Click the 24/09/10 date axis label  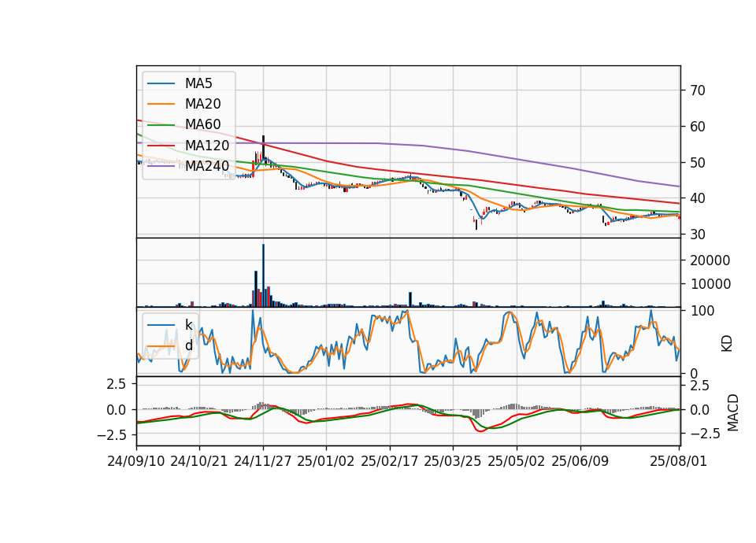coord(136,461)
